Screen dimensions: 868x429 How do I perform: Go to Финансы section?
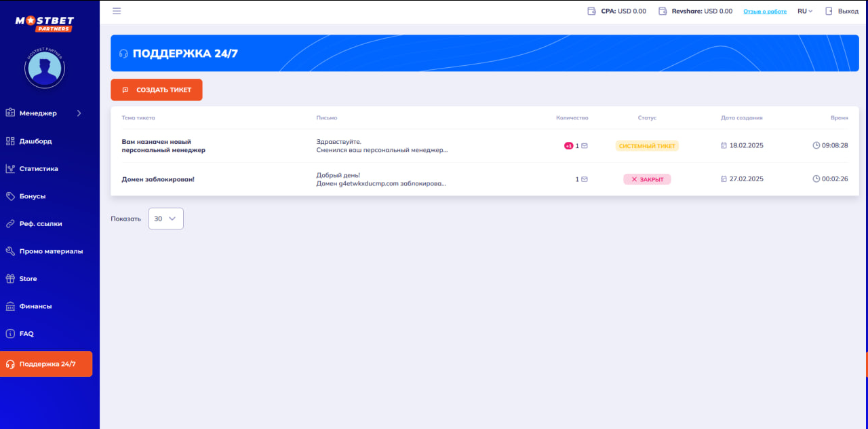coord(35,306)
